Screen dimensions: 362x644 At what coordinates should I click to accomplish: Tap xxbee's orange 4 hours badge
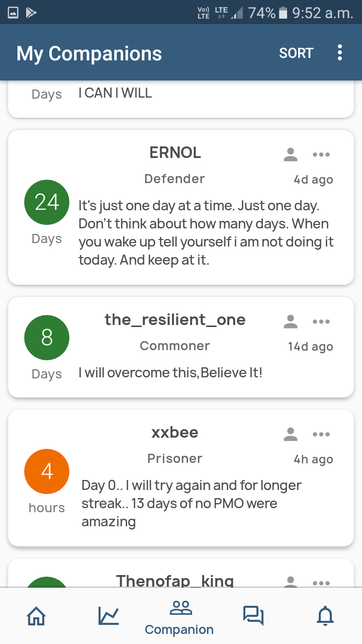pyautogui.click(x=47, y=471)
